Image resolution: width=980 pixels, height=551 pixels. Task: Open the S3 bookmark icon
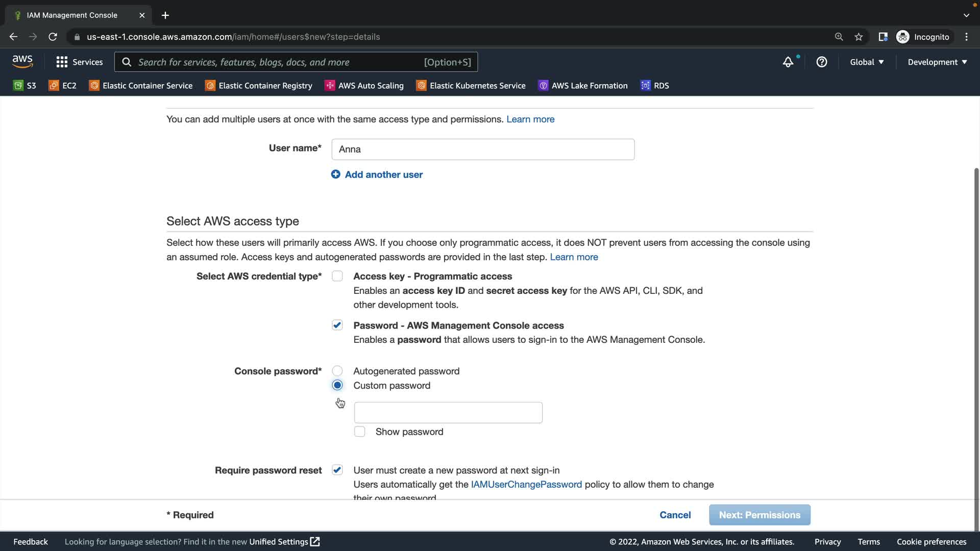pos(18,86)
